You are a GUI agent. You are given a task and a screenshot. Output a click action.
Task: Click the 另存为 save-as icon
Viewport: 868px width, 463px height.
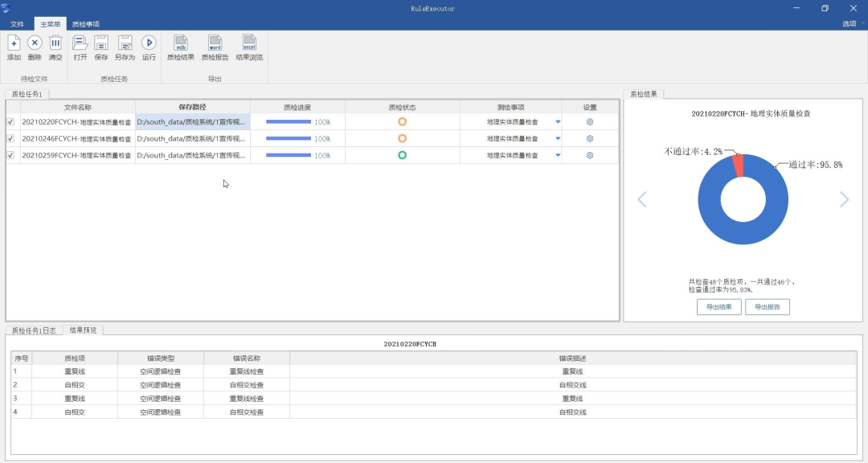point(125,43)
